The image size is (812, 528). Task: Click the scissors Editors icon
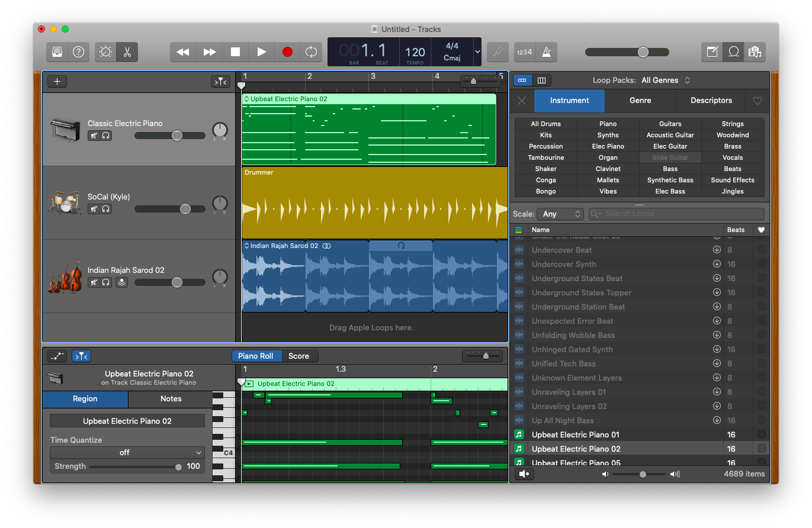(x=127, y=51)
